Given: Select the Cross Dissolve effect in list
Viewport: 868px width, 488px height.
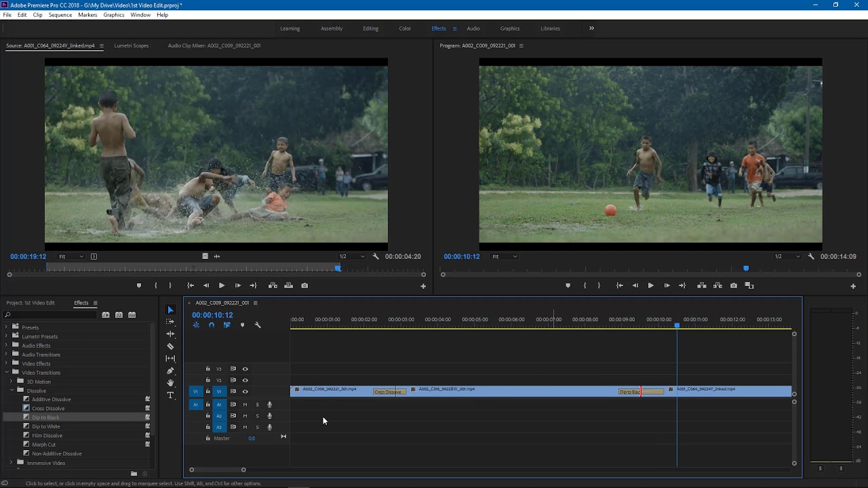Looking at the screenshot, I should pos(48,409).
